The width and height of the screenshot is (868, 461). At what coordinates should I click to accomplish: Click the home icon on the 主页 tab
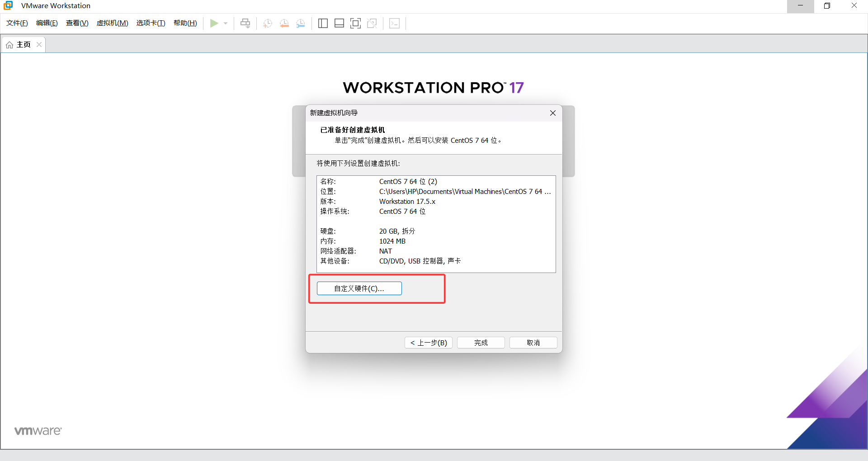click(x=9, y=45)
